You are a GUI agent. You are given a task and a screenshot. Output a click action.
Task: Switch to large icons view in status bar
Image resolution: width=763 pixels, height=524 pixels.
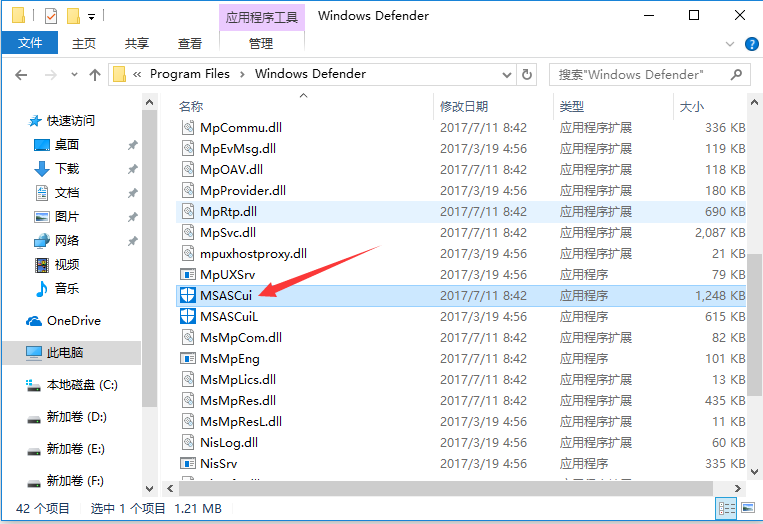[746, 509]
